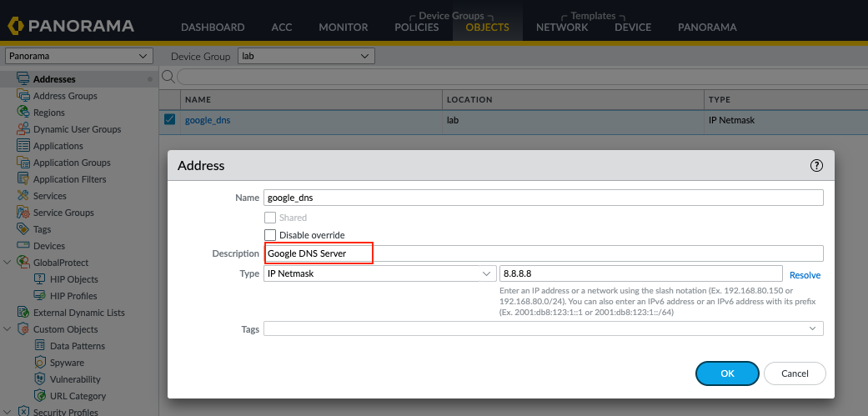Click the Addresses sidebar icon
This screenshot has height=416, width=868.
23,78
